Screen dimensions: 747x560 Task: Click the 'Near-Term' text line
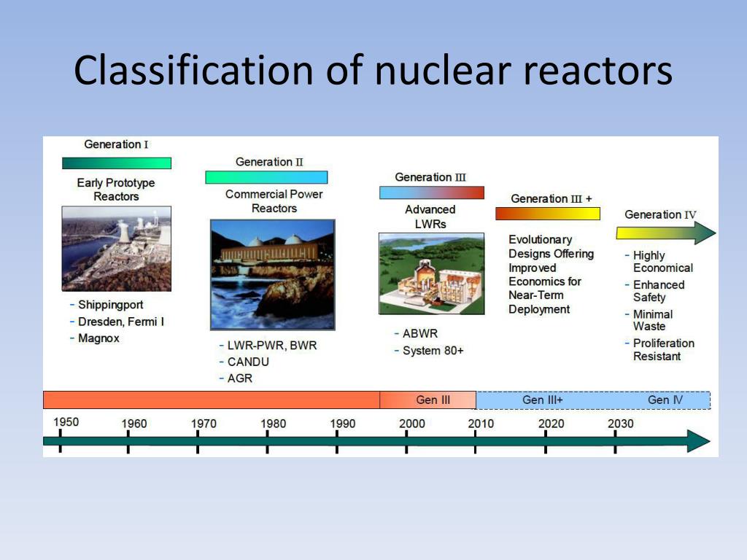coord(536,295)
